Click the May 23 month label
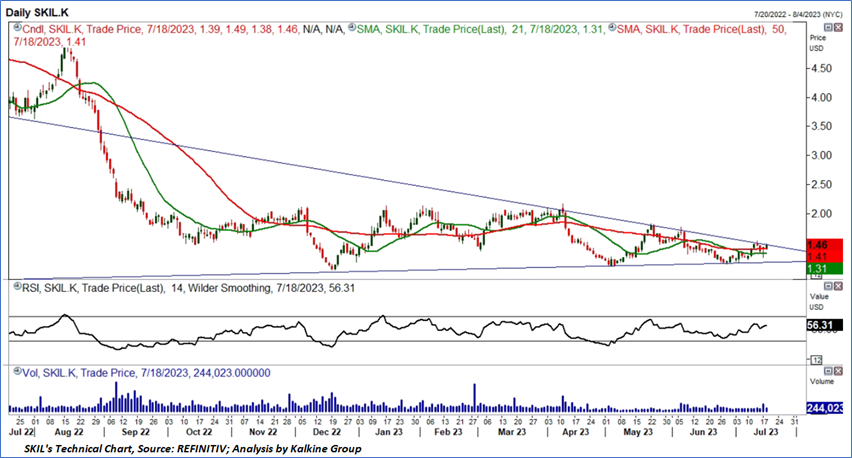 (x=638, y=432)
